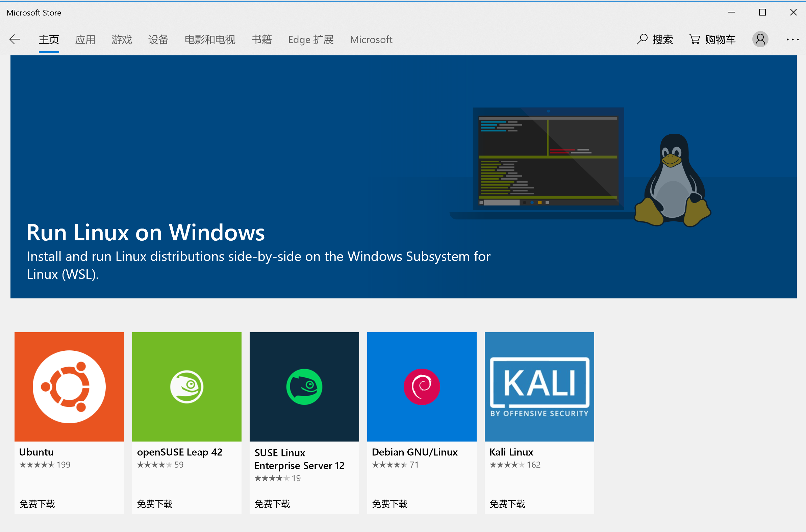Image resolution: width=806 pixels, height=532 pixels.
Task: Click the user account avatar
Action: pyautogui.click(x=760, y=39)
